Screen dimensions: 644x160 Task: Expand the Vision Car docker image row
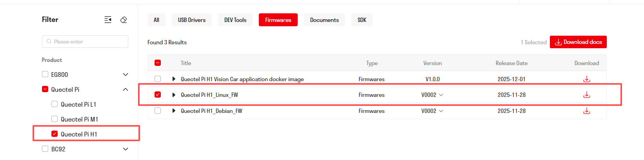(x=174, y=79)
